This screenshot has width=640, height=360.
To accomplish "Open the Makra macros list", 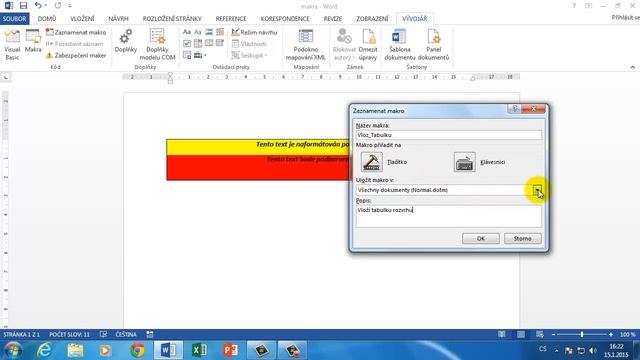I will [x=33, y=41].
